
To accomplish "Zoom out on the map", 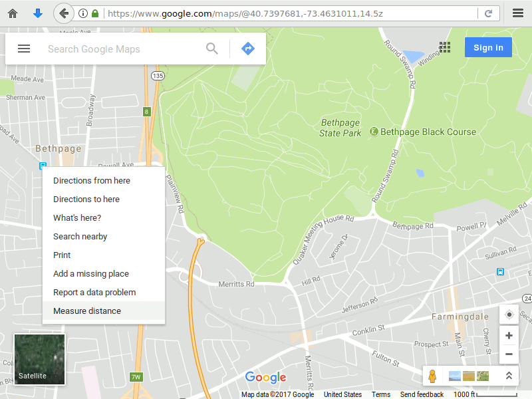I will pos(509,354).
